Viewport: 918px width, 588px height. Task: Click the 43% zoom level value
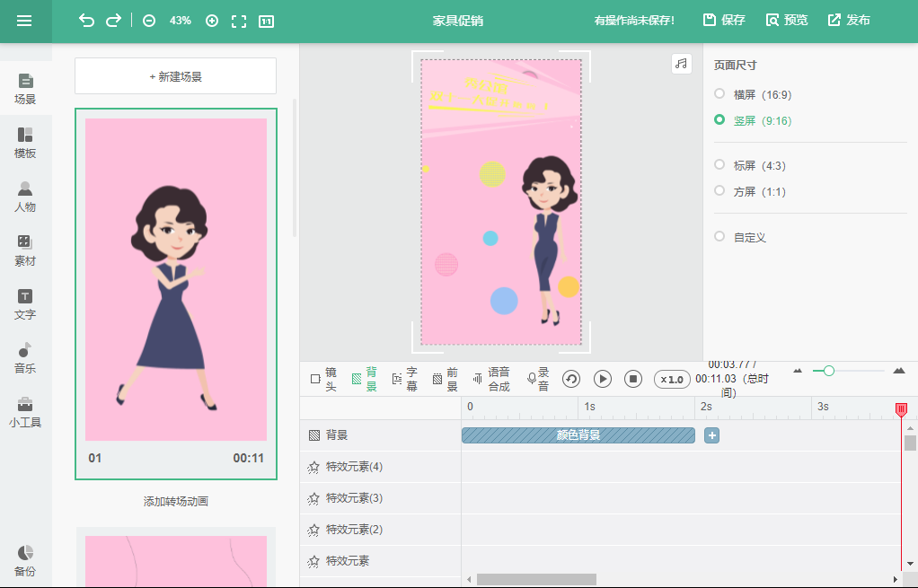pos(181,21)
